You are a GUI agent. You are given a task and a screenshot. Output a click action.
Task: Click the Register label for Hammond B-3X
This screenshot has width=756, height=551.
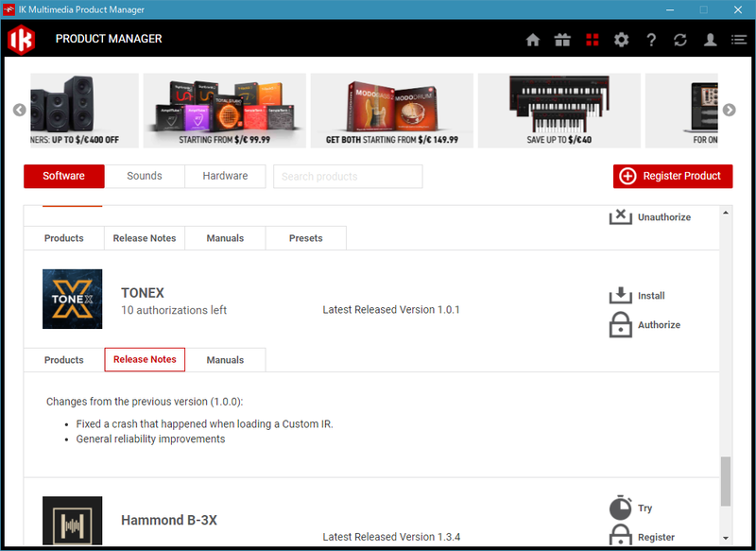click(656, 537)
